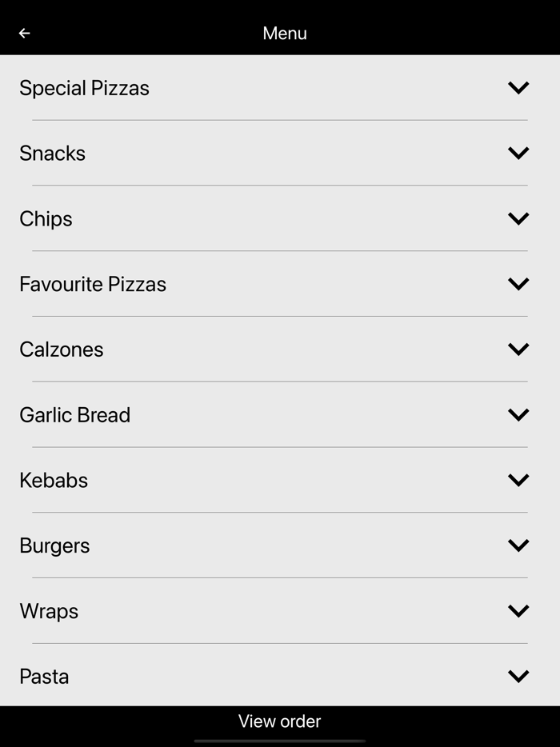Expand the Special Pizzas section

[518, 87]
